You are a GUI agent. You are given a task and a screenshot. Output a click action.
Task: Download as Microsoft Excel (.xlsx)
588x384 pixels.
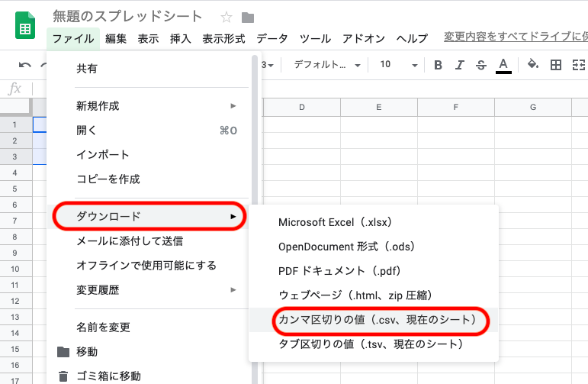coord(374,222)
